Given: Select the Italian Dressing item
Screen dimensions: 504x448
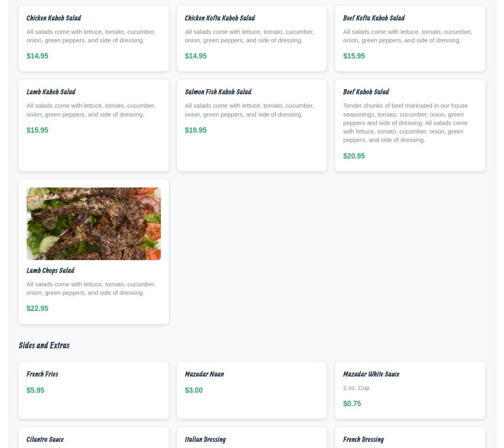Looking at the screenshot, I should click(252, 438).
